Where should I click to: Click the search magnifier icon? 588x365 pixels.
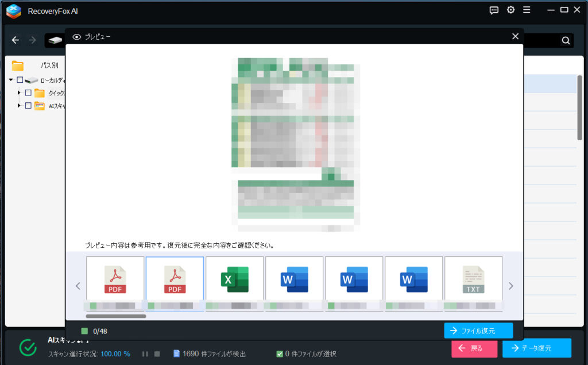tap(566, 40)
